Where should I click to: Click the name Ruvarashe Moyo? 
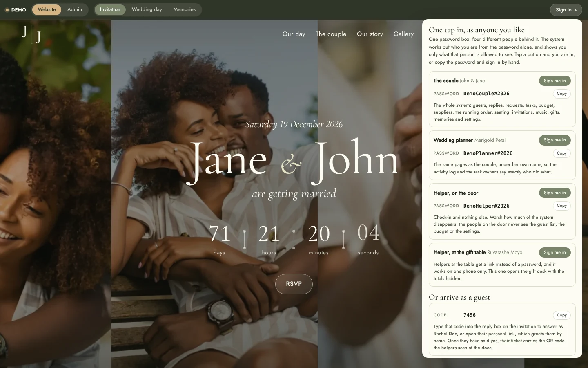505,252
